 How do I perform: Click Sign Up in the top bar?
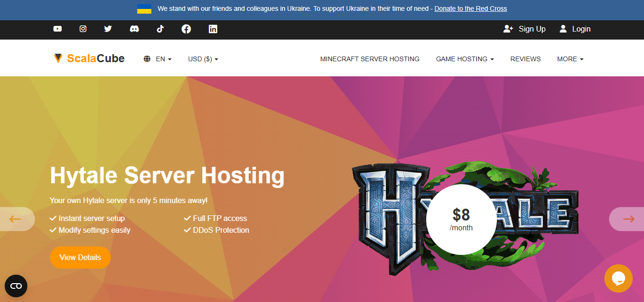pyautogui.click(x=524, y=29)
